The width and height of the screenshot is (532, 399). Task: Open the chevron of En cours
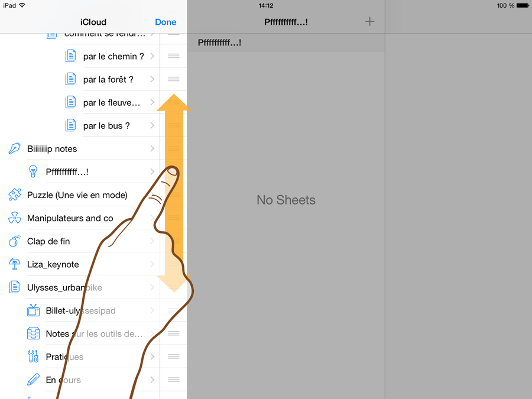tap(153, 379)
